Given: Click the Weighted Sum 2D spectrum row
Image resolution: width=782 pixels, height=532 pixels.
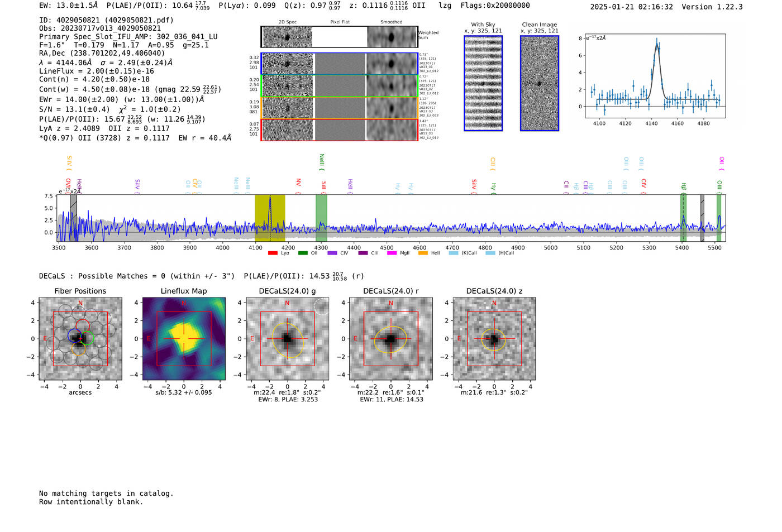Looking at the screenshot, I should tap(340, 37).
